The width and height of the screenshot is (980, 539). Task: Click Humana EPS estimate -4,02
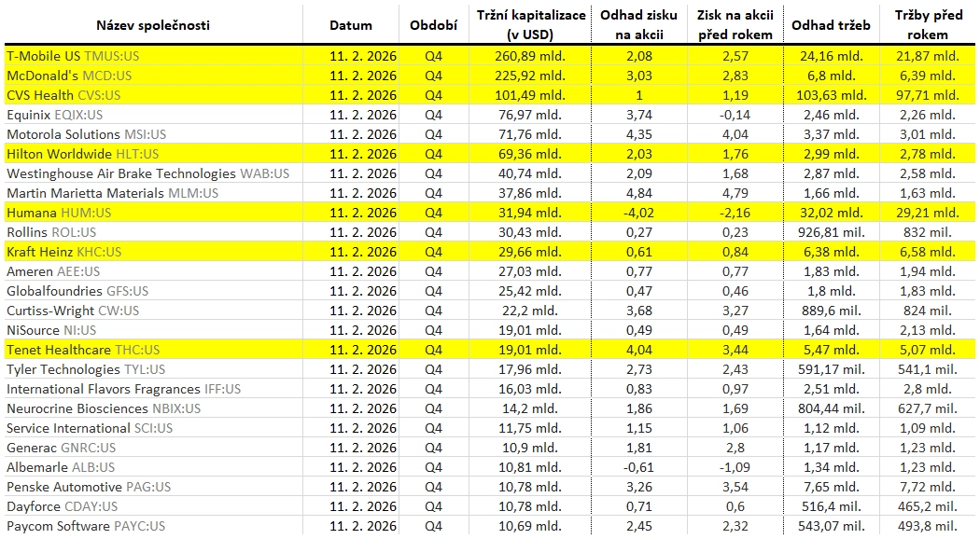tap(638, 213)
